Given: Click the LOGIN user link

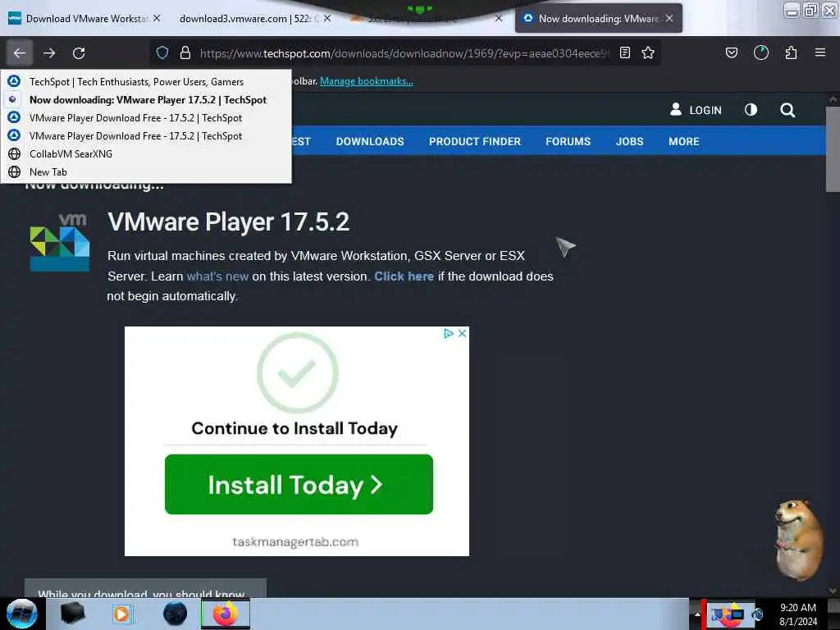Looking at the screenshot, I should click(696, 110).
